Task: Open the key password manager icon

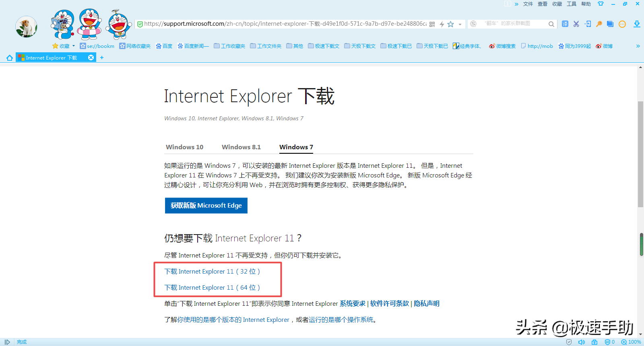Action: tap(599, 24)
